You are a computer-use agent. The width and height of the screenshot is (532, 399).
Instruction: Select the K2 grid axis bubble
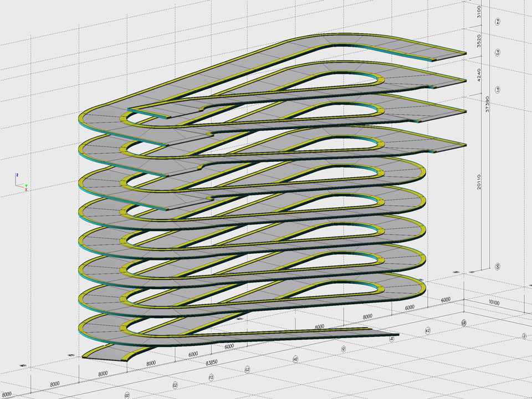(428, 330)
